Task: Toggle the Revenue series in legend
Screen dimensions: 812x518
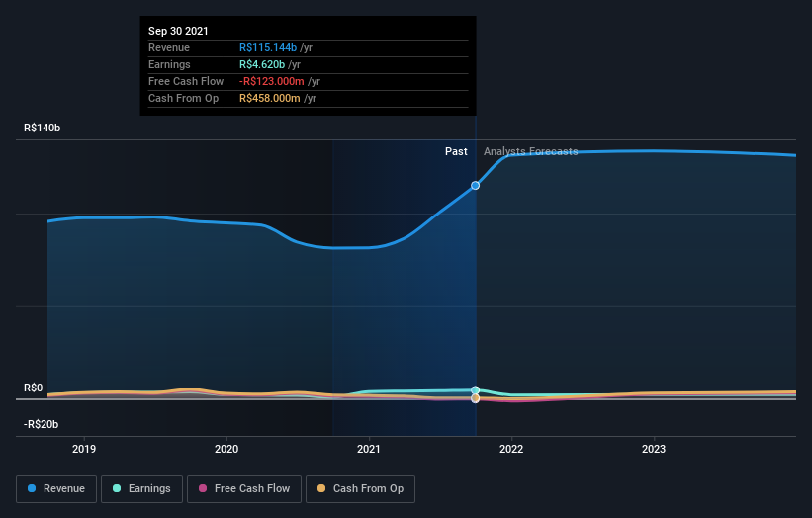Action: (x=56, y=489)
